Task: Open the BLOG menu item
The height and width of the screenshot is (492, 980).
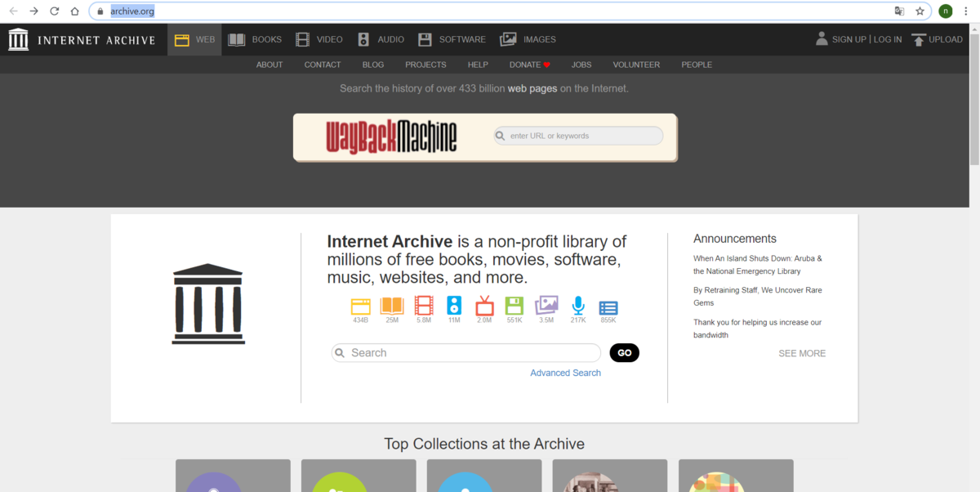Action: pos(373,65)
